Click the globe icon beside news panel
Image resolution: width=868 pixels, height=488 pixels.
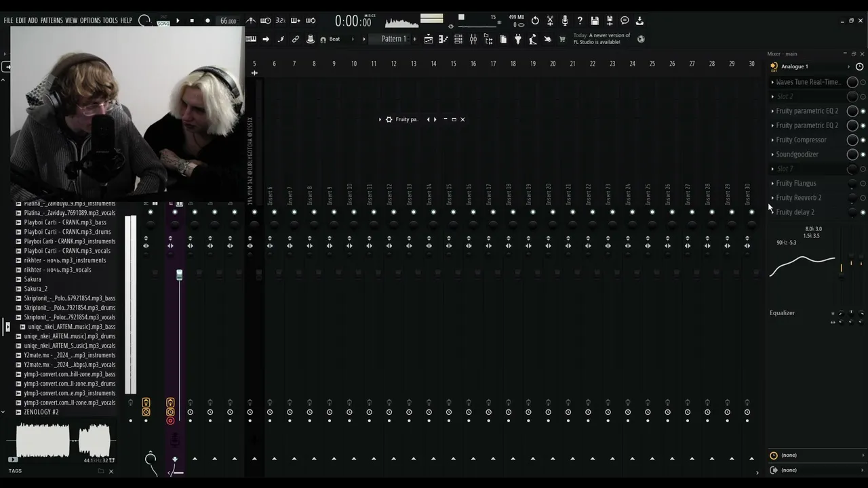pyautogui.click(x=641, y=39)
